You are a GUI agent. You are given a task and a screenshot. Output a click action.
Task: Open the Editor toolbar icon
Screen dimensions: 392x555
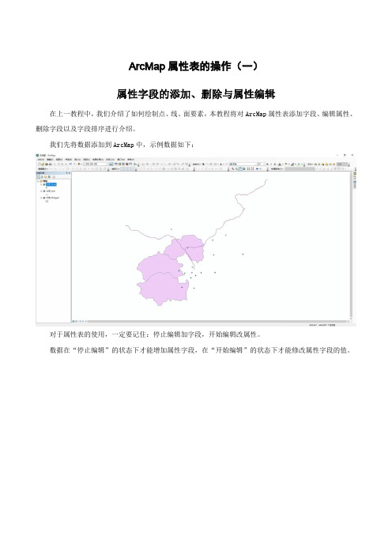coord(111,164)
